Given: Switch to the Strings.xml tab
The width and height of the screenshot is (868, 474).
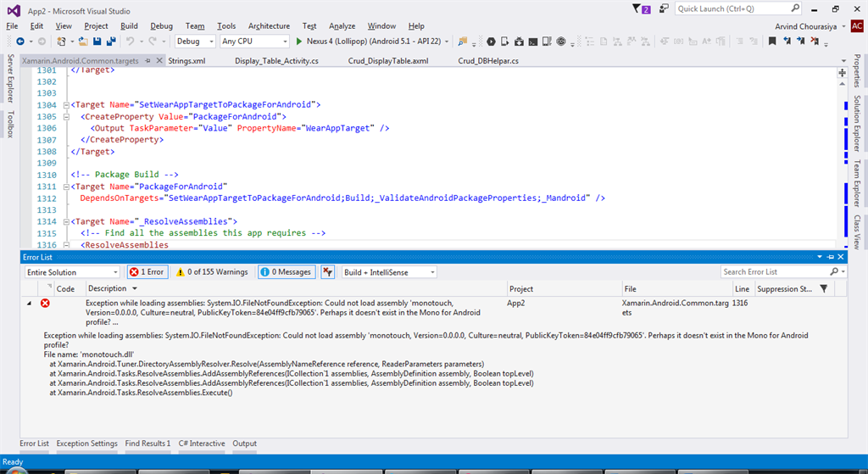Looking at the screenshot, I should tap(186, 61).
